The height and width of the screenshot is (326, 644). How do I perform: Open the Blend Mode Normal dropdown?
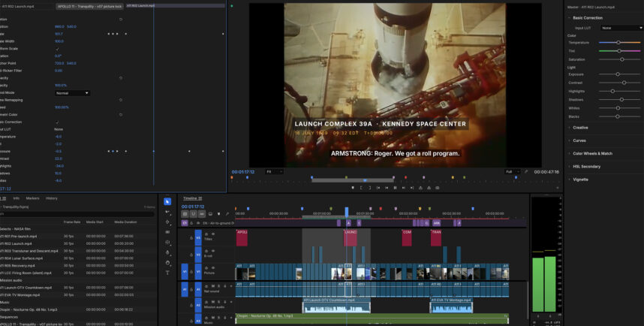pos(72,93)
